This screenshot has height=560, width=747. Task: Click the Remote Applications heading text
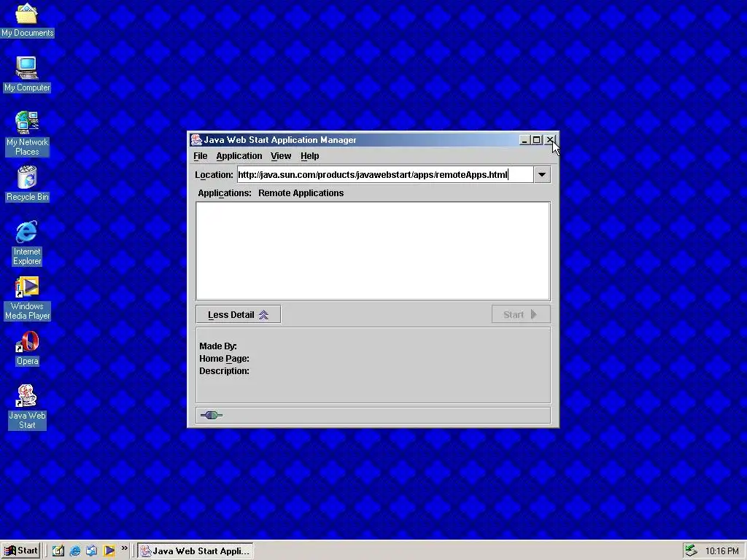[x=301, y=192]
